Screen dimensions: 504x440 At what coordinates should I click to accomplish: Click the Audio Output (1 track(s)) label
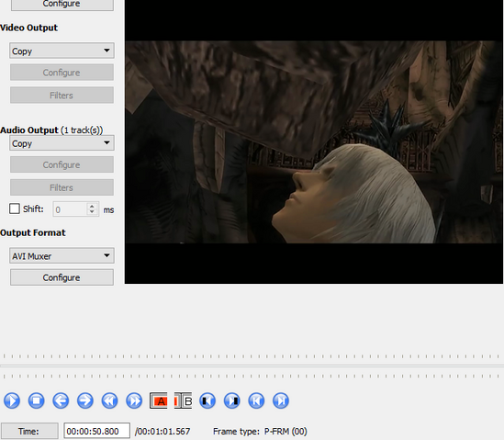click(51, 130)
